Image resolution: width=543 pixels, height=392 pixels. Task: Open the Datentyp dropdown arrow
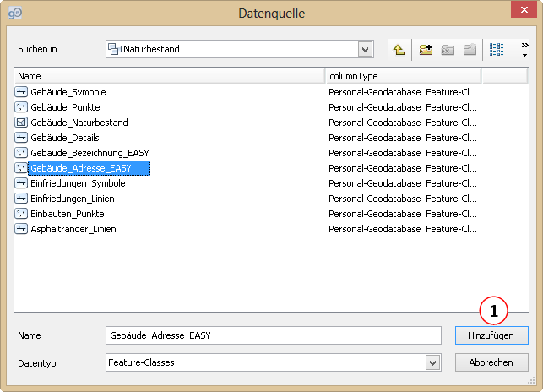click(432, 362)
